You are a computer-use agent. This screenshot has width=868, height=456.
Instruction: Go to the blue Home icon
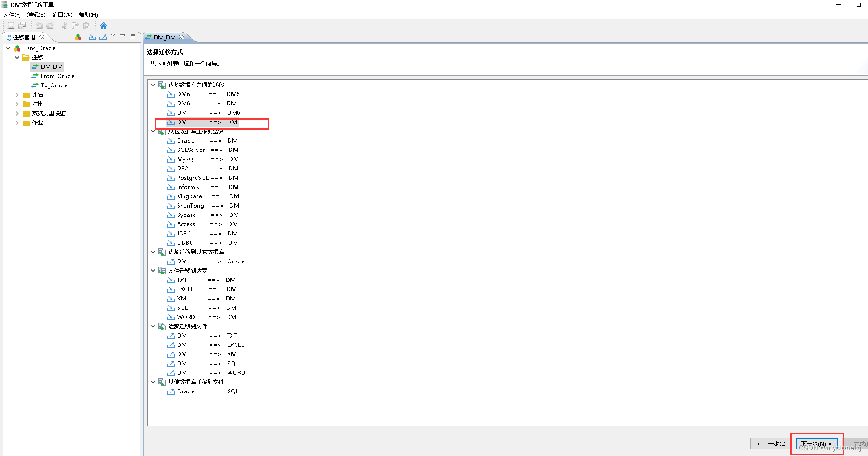(x=104, y=26)
